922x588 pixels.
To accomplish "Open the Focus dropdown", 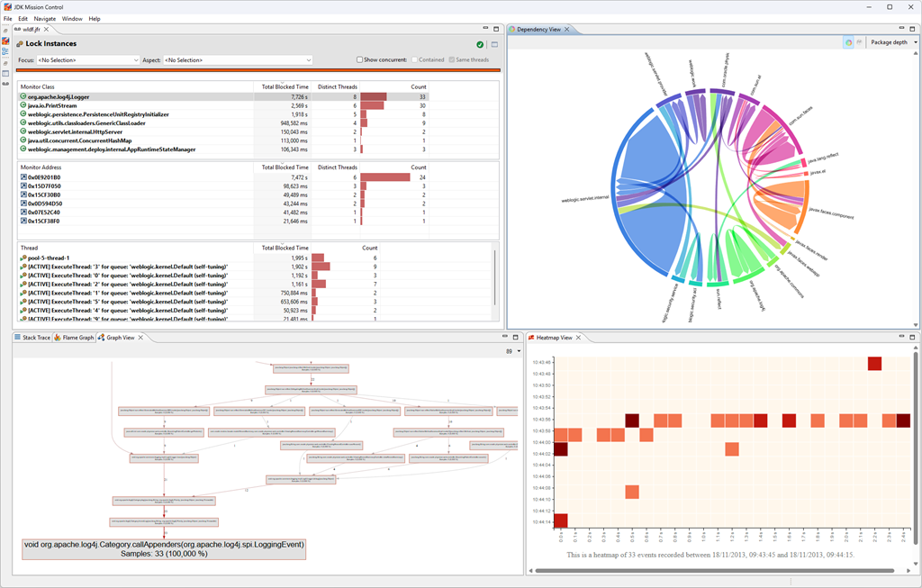I will [x=88, y=60].
